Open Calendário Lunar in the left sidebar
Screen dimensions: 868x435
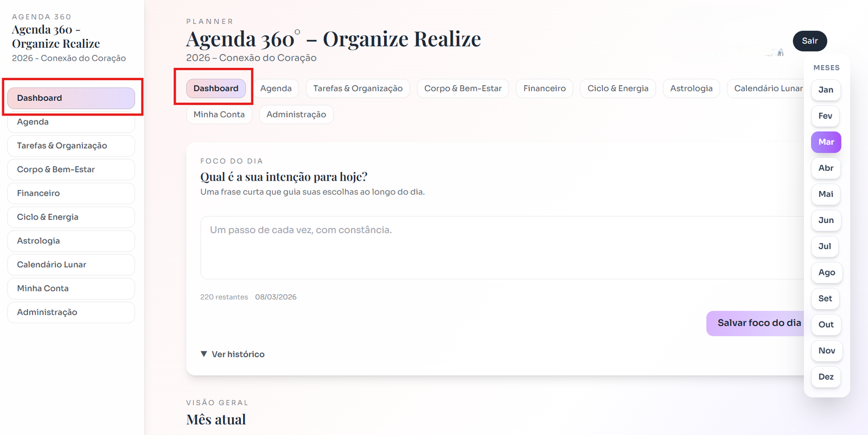[71, 265]
